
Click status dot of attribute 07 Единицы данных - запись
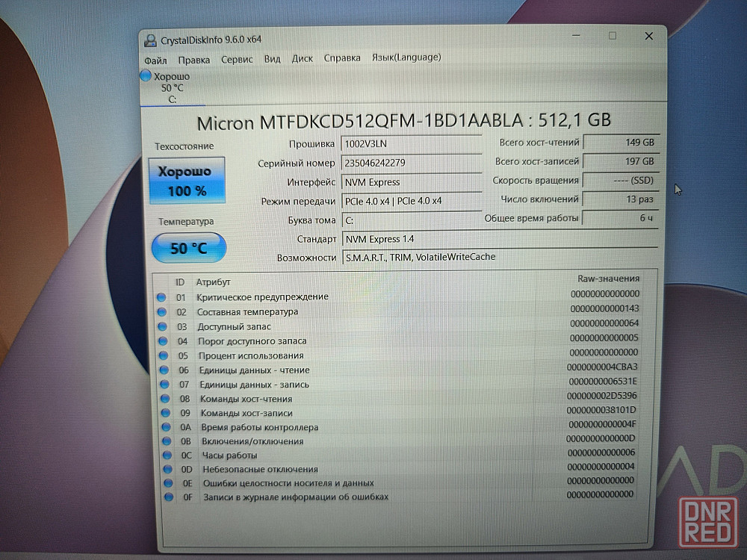(164, 384)
